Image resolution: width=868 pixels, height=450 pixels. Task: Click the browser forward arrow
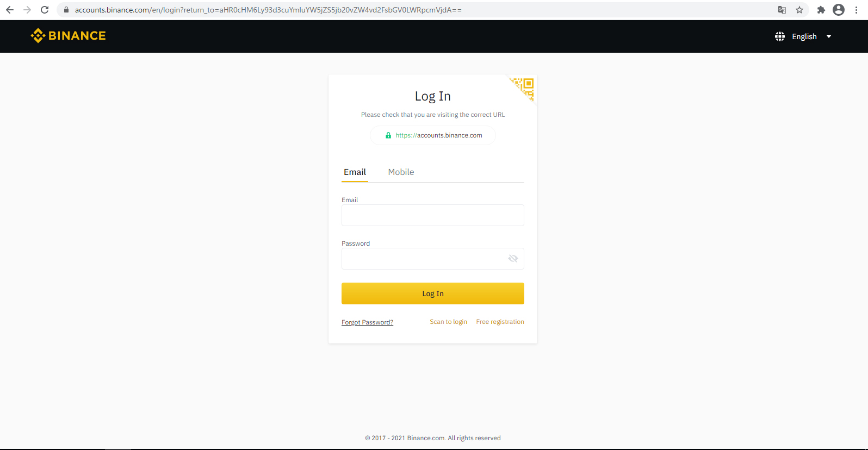pos(27,10)
